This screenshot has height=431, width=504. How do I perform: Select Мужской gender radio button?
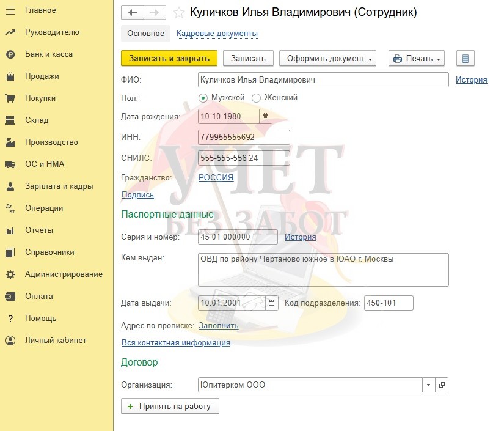click(x=203, y=98)
